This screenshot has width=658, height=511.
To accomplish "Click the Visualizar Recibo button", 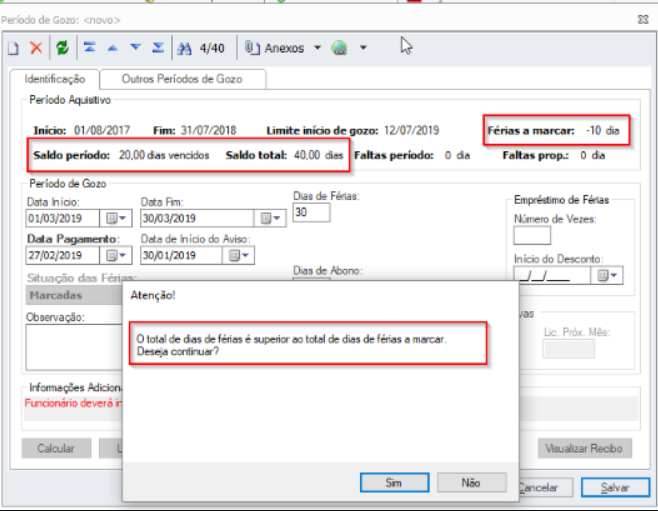I will coord(585,448).
